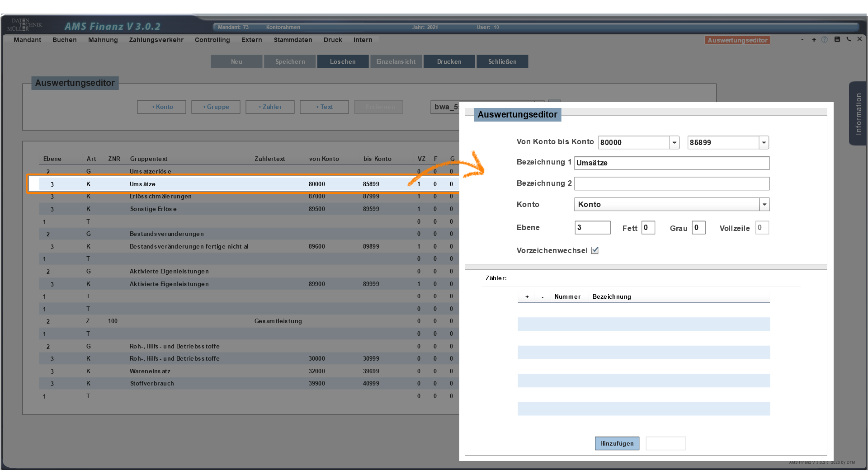The height and width of the screenshot is (470, 868).
Task: Click the minus column header in Zähler table
Action: click(542, 297)
